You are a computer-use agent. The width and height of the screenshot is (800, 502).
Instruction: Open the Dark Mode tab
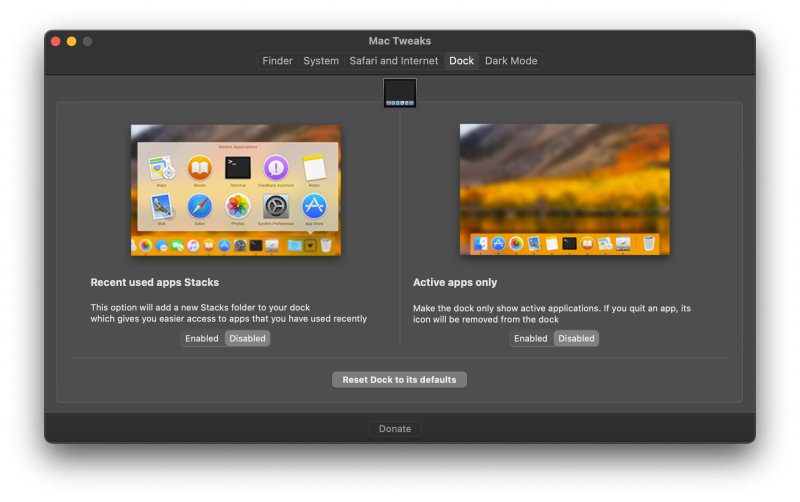(x=511, y=61)
